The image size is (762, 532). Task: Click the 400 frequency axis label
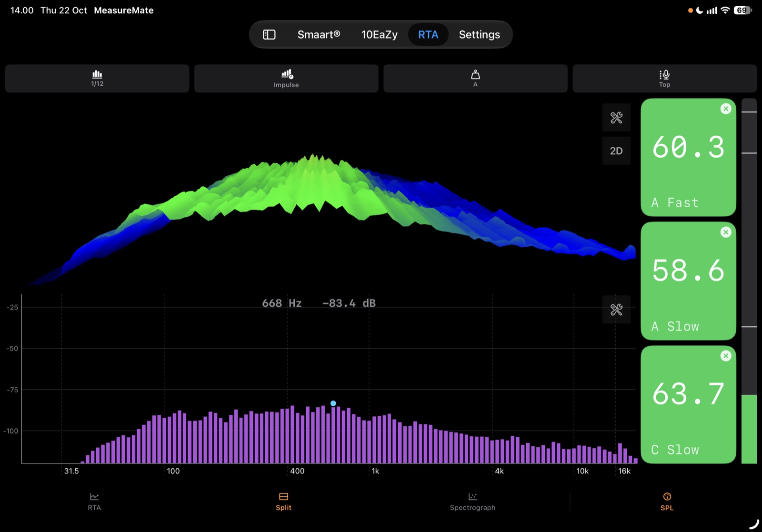[x=297, y=471]
